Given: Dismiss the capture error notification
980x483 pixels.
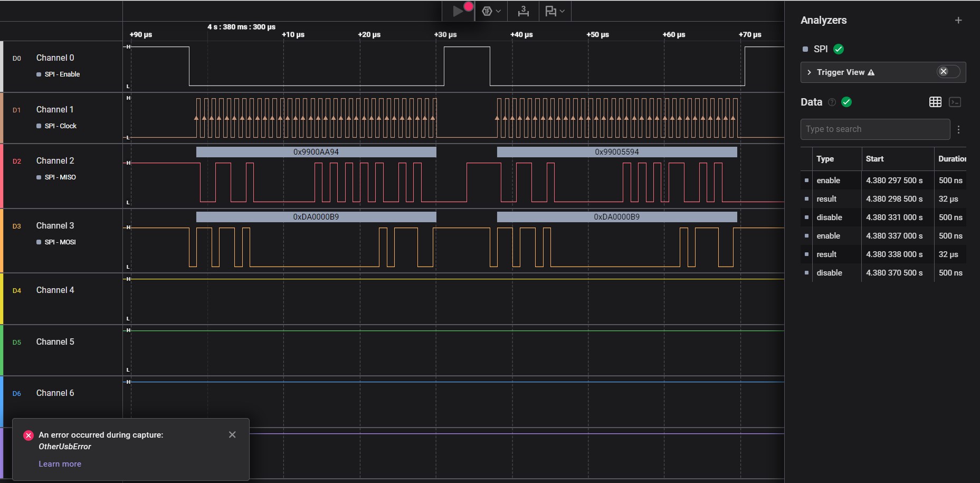Looking at the screenshot, I should (x=232, y=434).
